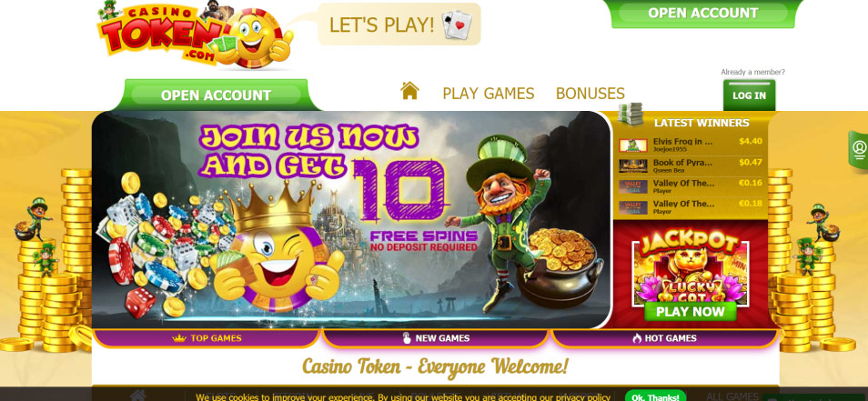The height and width of the screenshot is (401, 868).
Task: Click the Book of Pyramids winner thumbnail
Action: point(632,166)
